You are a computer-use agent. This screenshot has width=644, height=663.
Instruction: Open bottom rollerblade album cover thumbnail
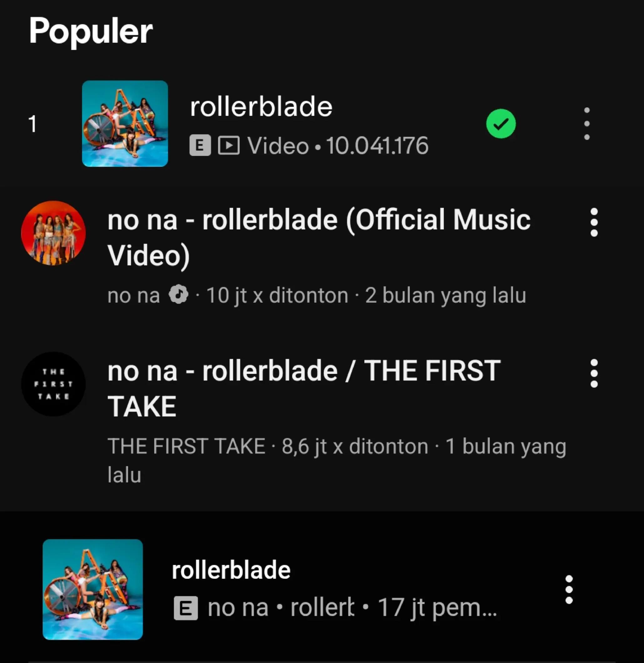coord(93,589)
